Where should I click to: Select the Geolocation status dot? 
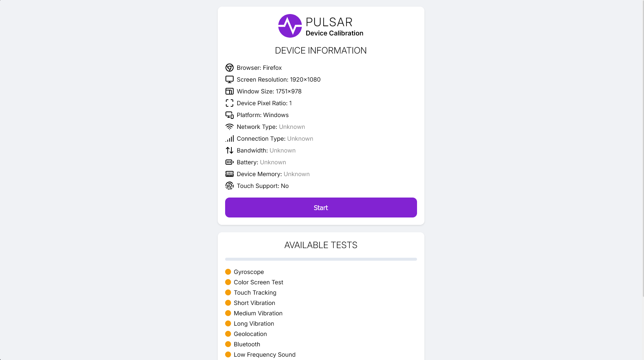click(228, 334)
